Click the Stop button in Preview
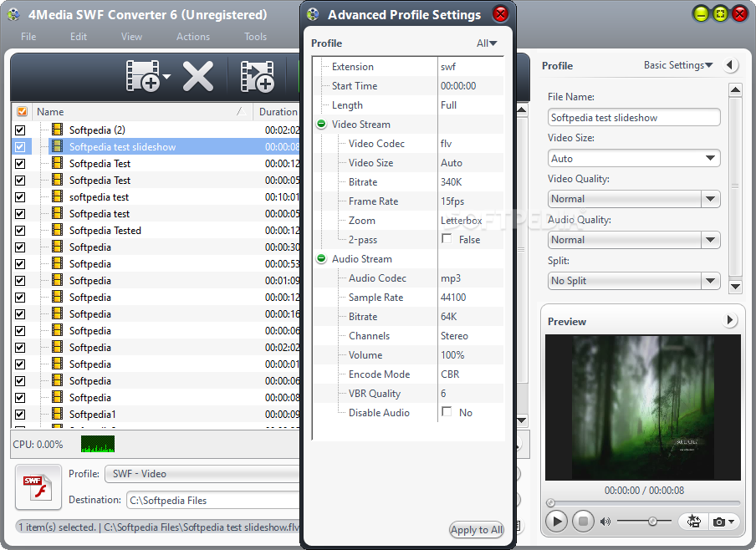Image resolution: width=756 pixels, height=550 pixels. pos(583,521)
